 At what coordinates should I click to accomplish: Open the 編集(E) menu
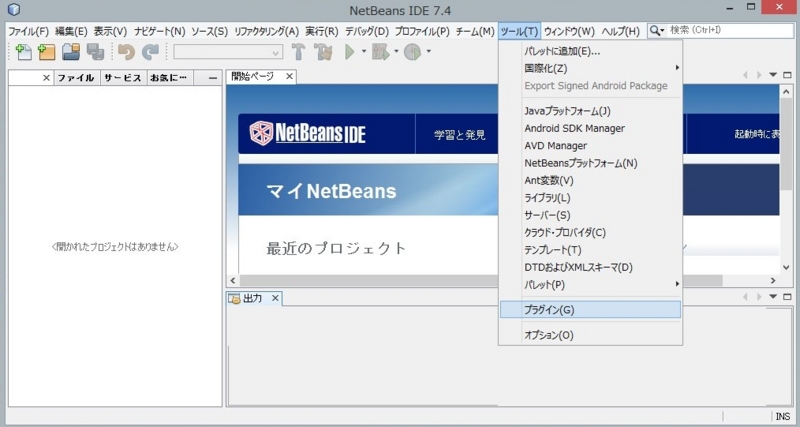[x=71, y=32]
